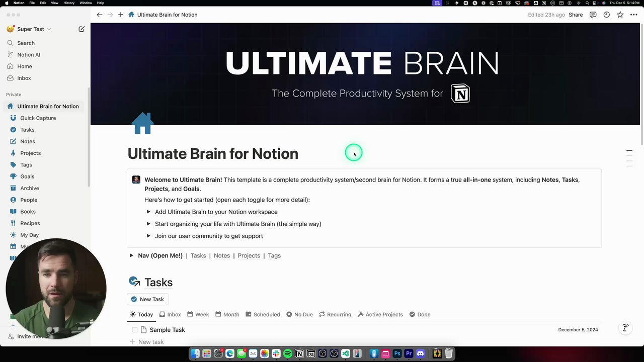This screenshot has width=644, height=362.
Task: Click the Projects link in nav row
Action: [249, 255]
